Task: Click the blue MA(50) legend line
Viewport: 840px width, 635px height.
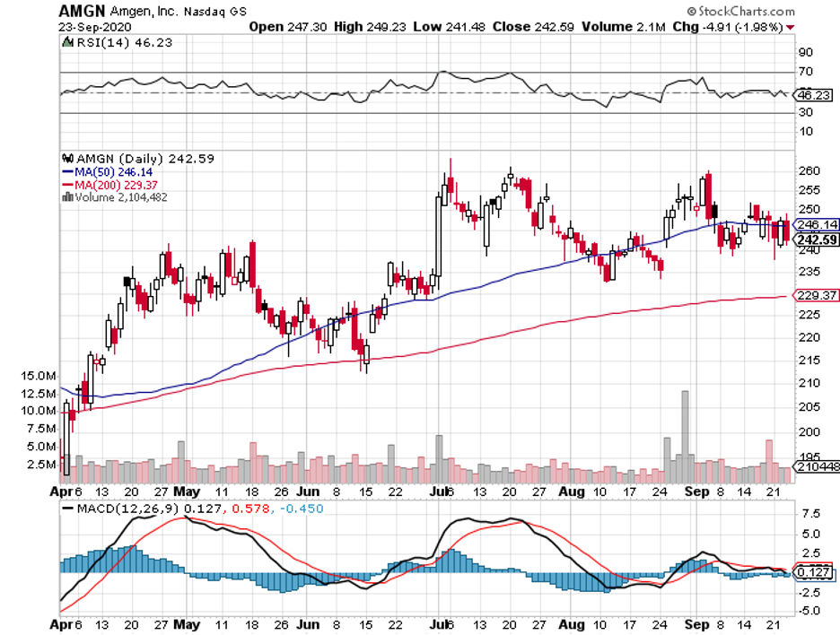Action: point(67,171)
